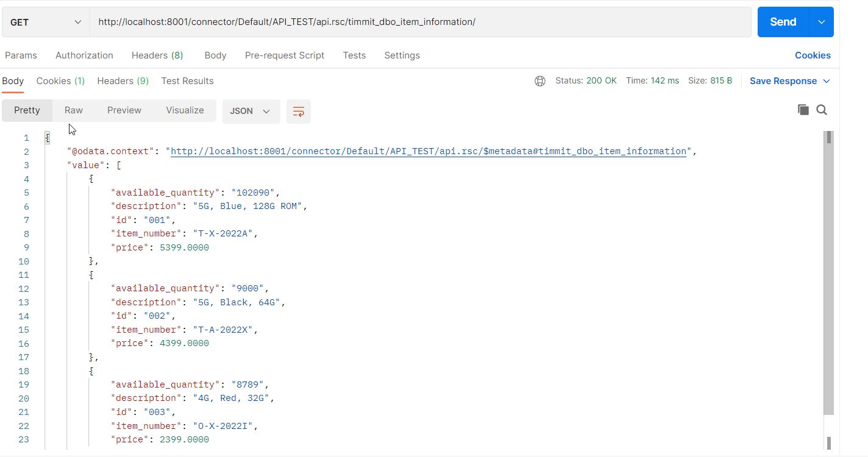Click price 2399.0000
Image resolution: width=868 pixels, height=457 pixels.
click(184, 440)
